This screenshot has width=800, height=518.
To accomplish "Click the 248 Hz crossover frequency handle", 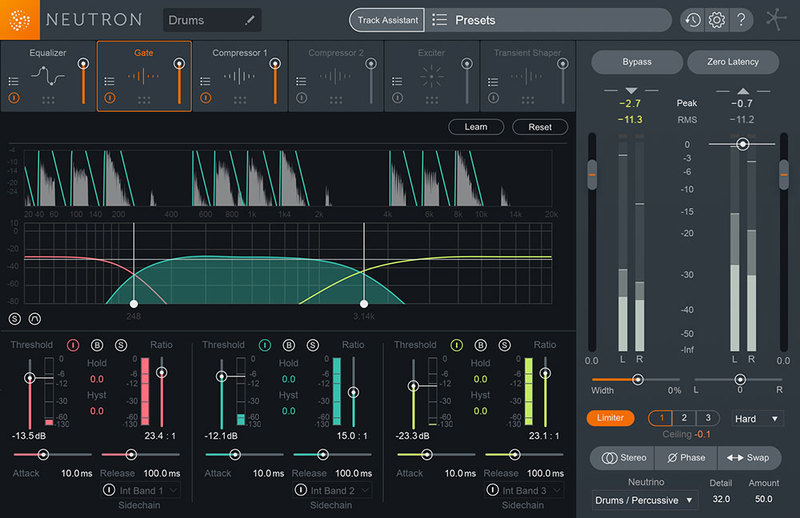I will point(133,302).
